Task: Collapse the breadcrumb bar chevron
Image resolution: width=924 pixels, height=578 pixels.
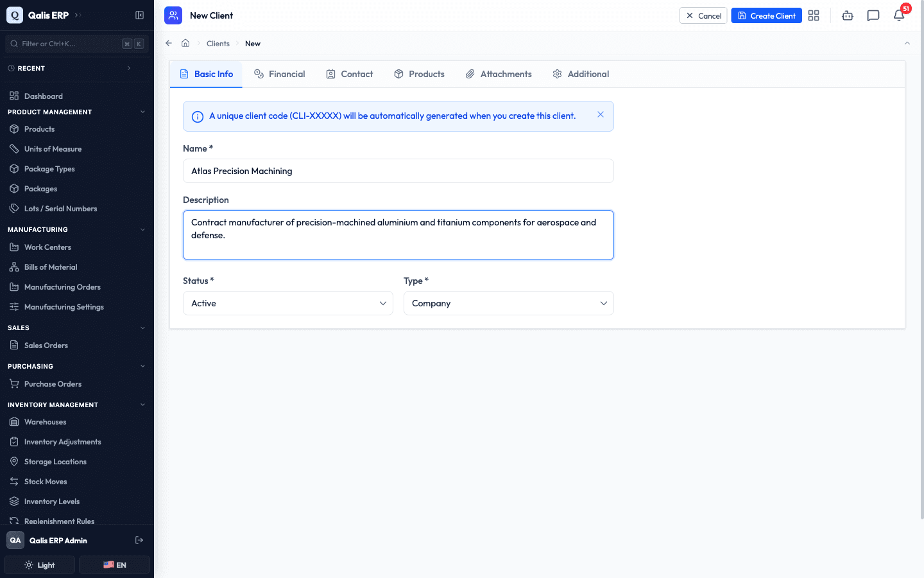Action: (907, 43)
